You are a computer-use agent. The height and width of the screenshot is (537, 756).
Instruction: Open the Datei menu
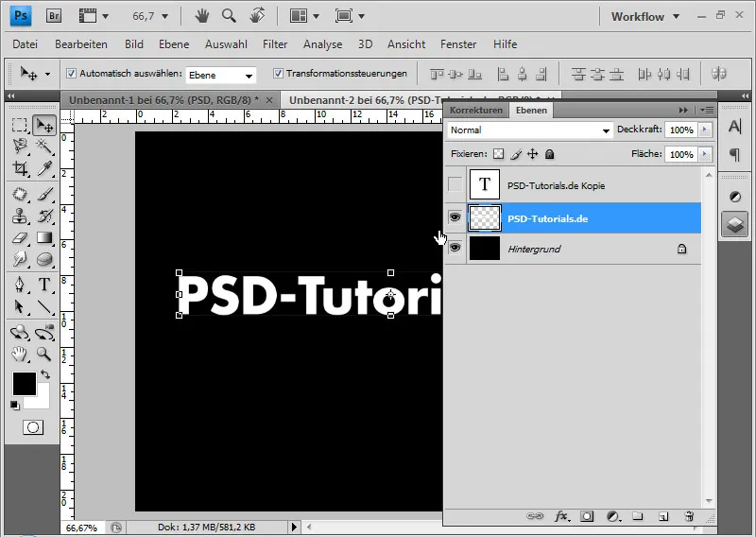click(26, 44)
